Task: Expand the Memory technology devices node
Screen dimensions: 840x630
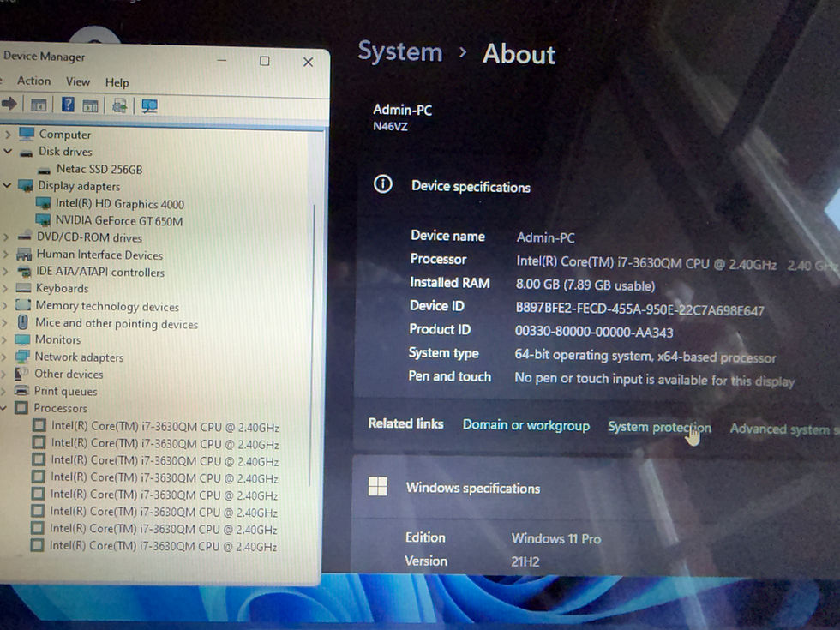Action: 5,305
